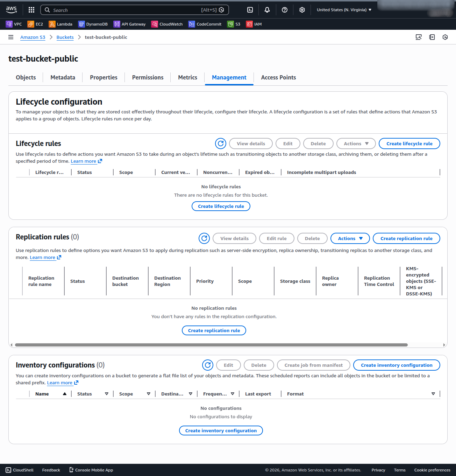Toggle the side navigation hamburger menu
This screenshot has height=476, width=456.
11,37
